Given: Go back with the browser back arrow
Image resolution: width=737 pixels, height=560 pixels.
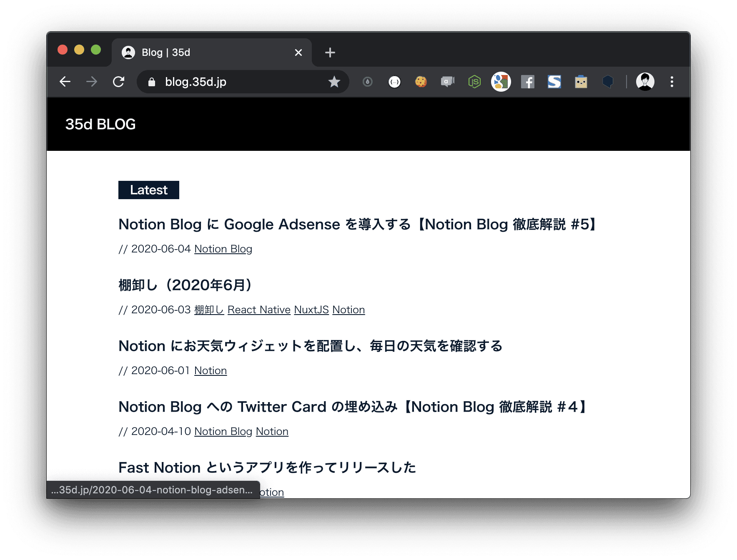Looking at the screenshot, I should click(65, 82).
